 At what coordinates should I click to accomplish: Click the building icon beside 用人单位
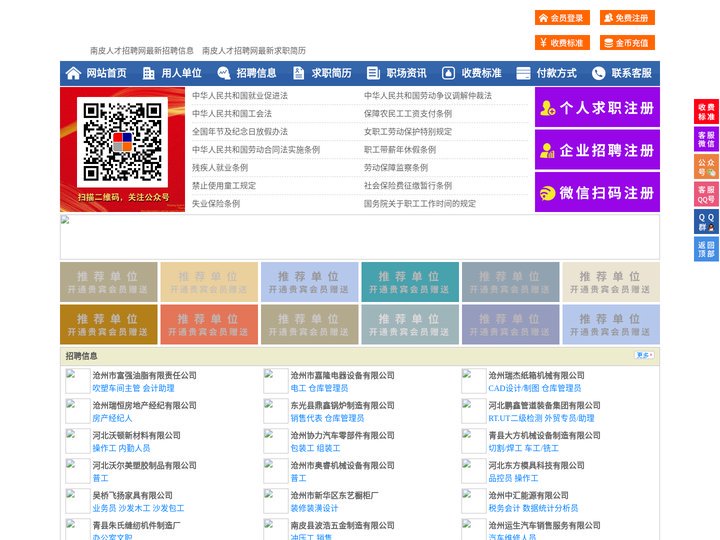[148, 73]
